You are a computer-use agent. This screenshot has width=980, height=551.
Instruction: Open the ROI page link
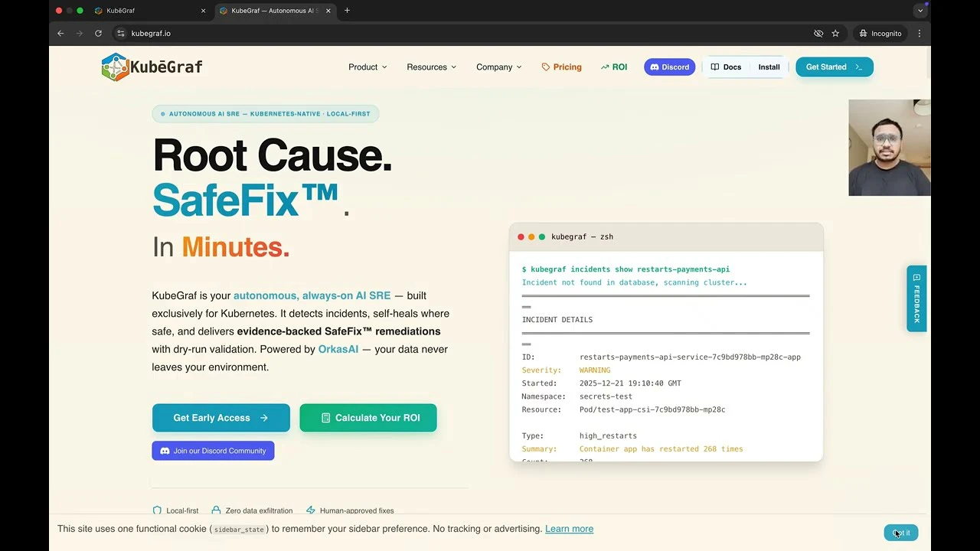[614, 67]
